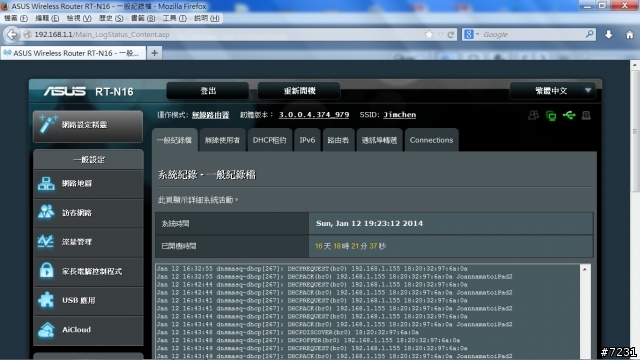Click the network map sidebar icon

coord(46,184)
